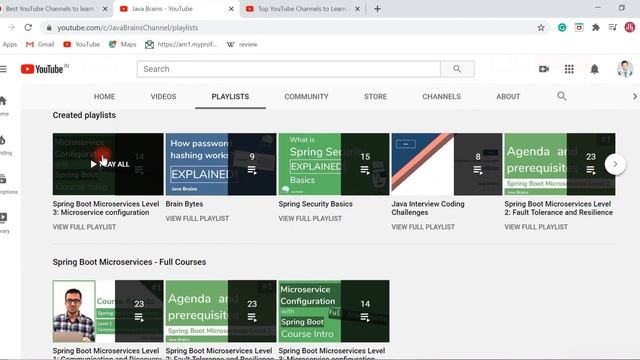Open the STORE channel tab
The height and width of the screenshot is (360, 640).
(x=375, y=96)
